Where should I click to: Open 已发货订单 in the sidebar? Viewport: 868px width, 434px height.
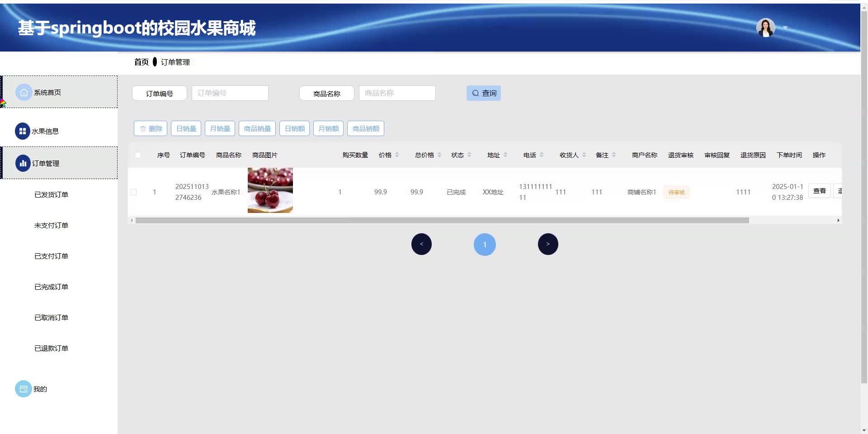point(51,194)
